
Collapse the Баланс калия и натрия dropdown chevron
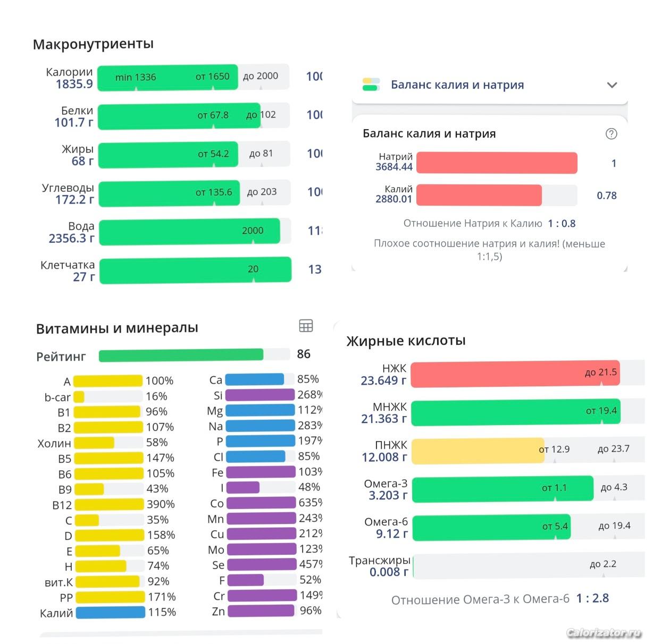612,85
